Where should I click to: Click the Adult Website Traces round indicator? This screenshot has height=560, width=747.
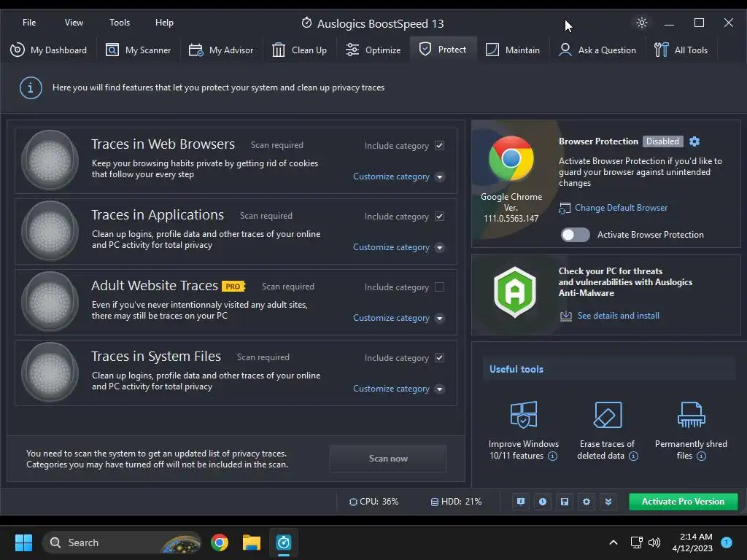click(50, 301)
